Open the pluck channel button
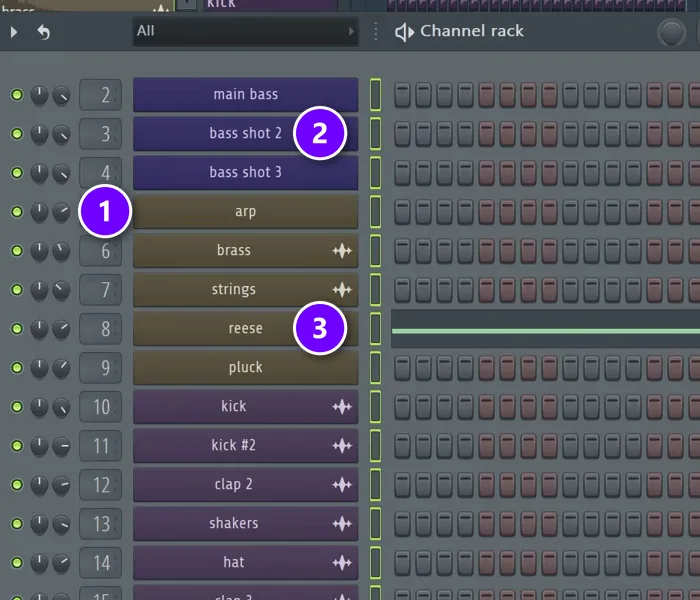Screen dimensions: 700x600 pyautogui.click(x=245, y=367)
